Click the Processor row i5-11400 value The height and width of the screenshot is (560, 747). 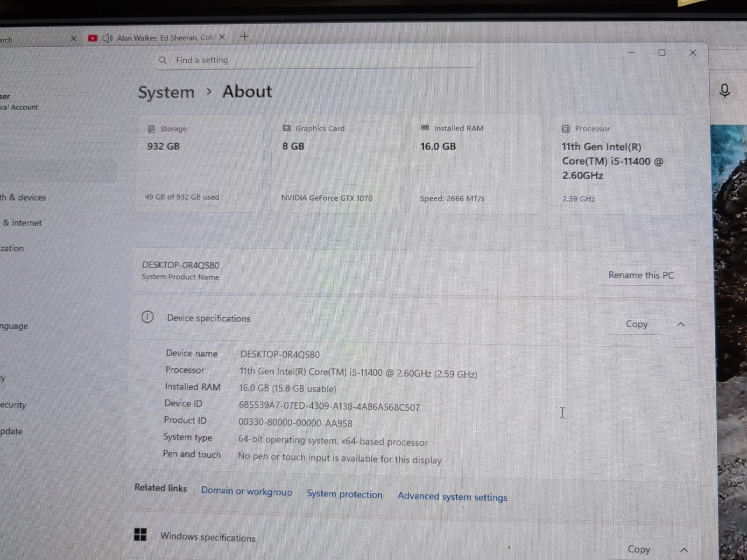(359, 373)
